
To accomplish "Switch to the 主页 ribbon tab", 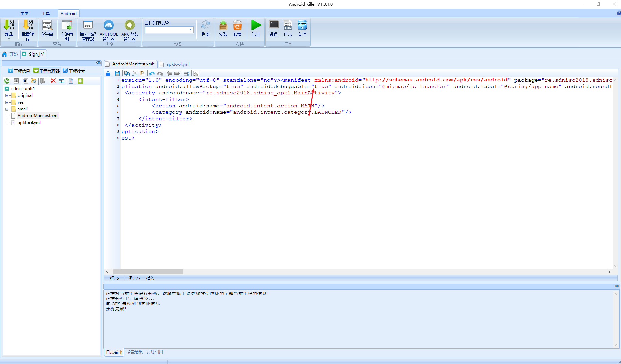I will pos(24,14).
